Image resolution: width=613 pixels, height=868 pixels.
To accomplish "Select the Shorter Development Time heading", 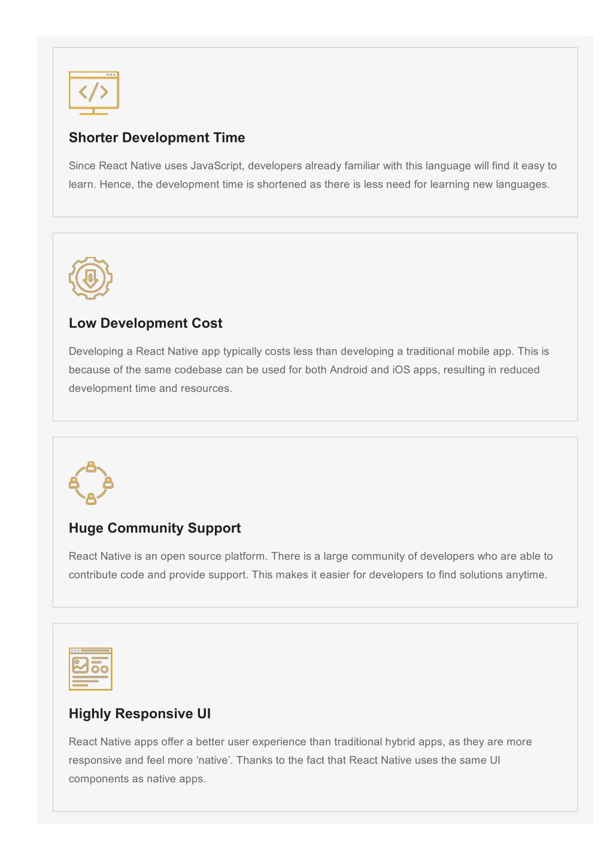I will [x=157, y=138].
